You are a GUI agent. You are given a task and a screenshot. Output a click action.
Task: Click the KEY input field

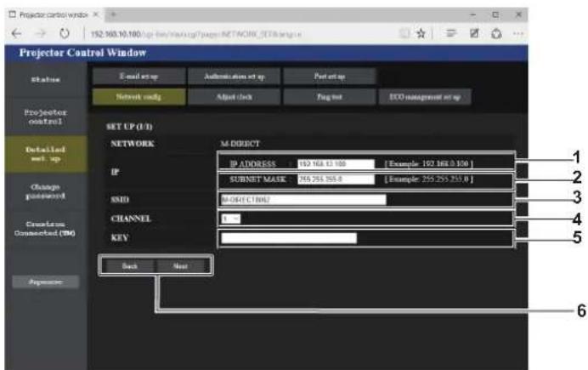(x=289, y=238)
